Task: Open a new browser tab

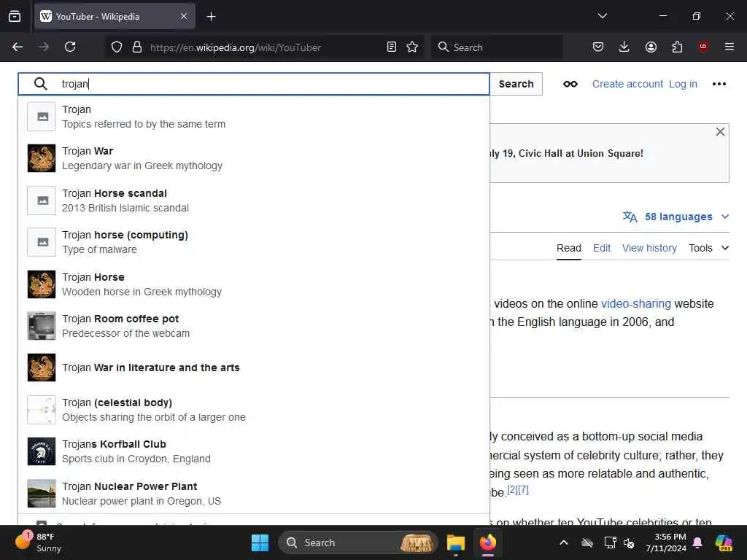Action: [211, 17]
